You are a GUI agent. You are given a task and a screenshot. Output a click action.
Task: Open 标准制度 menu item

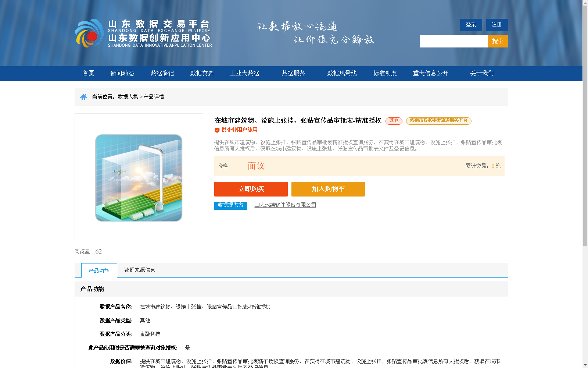point(385,73)
